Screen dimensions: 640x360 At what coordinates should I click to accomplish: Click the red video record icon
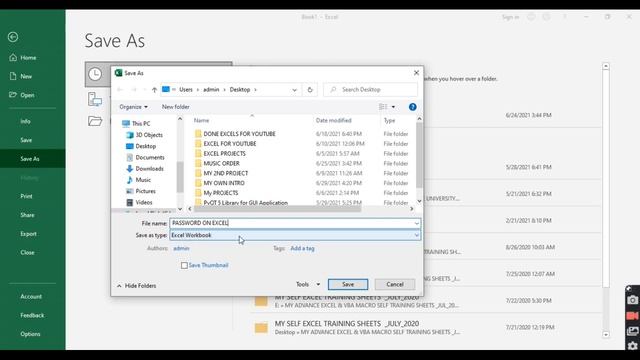point(633,316)
